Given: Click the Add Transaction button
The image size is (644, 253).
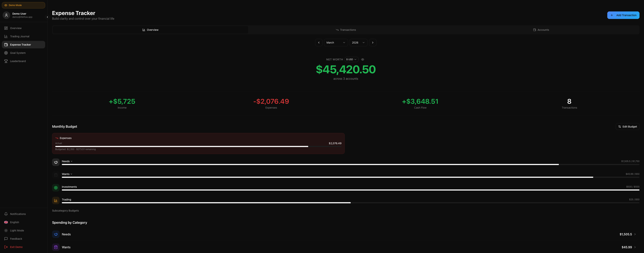Looking at the screenshot, I should pos(623,15).
